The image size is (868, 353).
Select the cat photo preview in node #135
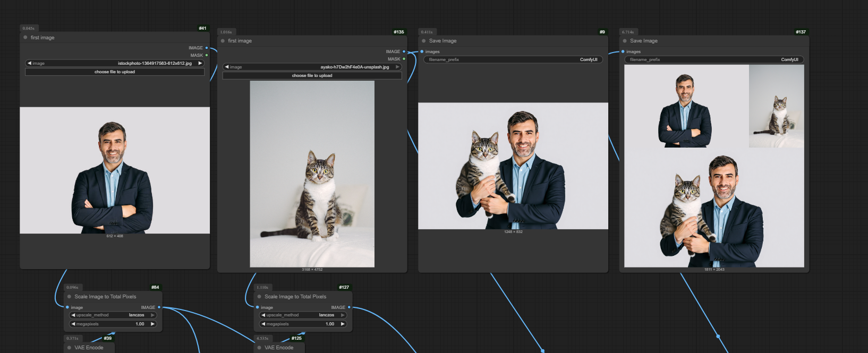[312, 174]
